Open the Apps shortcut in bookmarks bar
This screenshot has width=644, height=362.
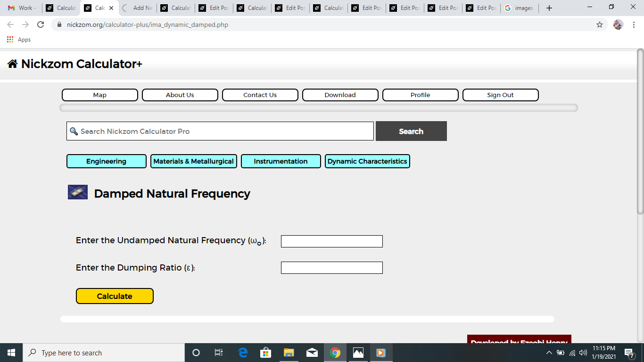tap(19, 40)
